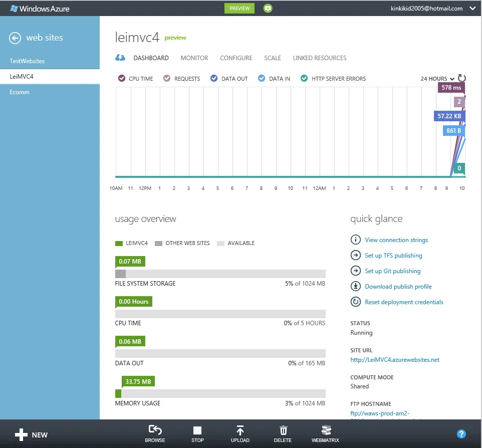Viewport: 482px width, 448px height.
Task: Open the green feedback speech bubble icon
Action: click(x=268, y=9)
